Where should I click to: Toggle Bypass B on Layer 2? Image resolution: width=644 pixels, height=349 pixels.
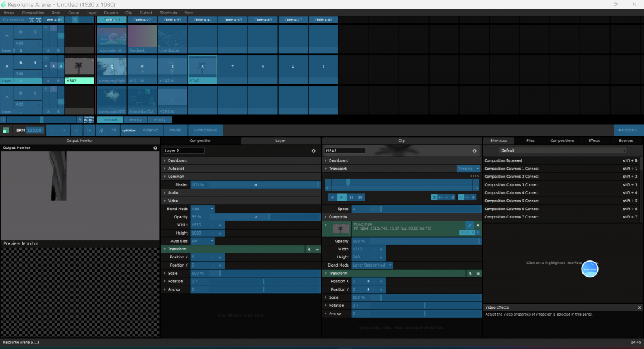[x=21, y=63]
